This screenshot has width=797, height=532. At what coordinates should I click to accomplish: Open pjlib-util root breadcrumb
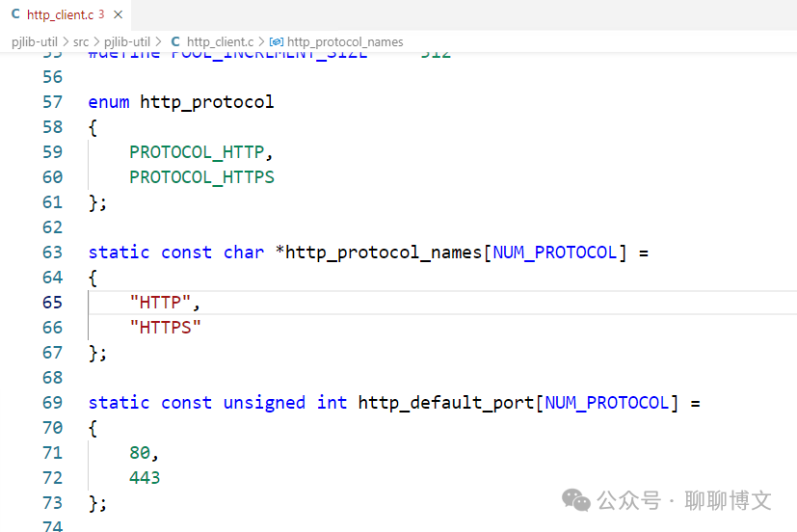[x=35, y=41]
